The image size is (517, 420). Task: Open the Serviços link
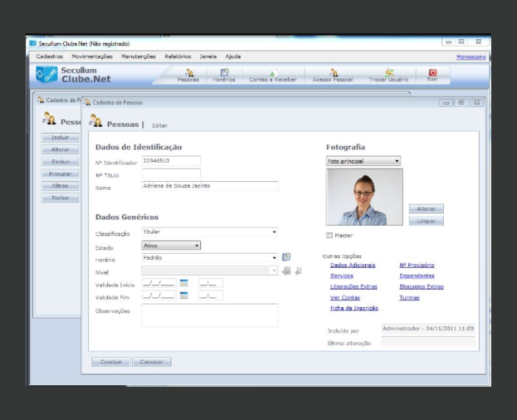pos(342,276)
